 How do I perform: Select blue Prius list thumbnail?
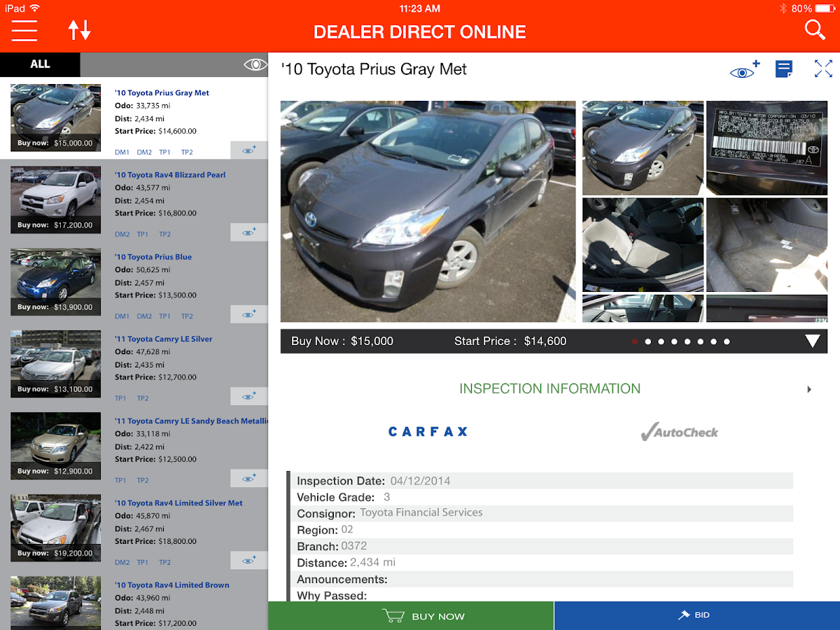[x=56, y=281]
